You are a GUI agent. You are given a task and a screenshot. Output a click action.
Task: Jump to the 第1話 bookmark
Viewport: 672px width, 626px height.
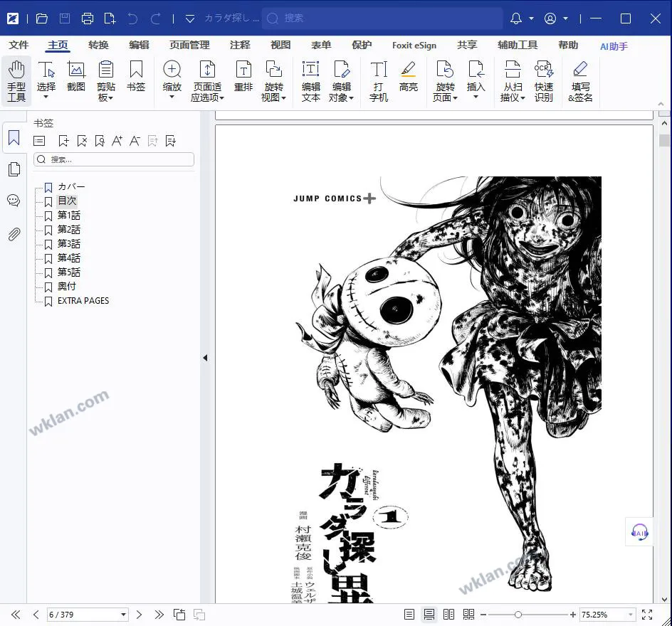click(68, 215)
